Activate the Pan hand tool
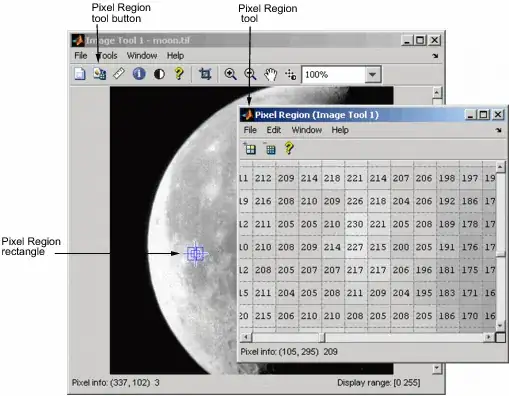The width and height of the screenshot is (509, 396). 270,74
